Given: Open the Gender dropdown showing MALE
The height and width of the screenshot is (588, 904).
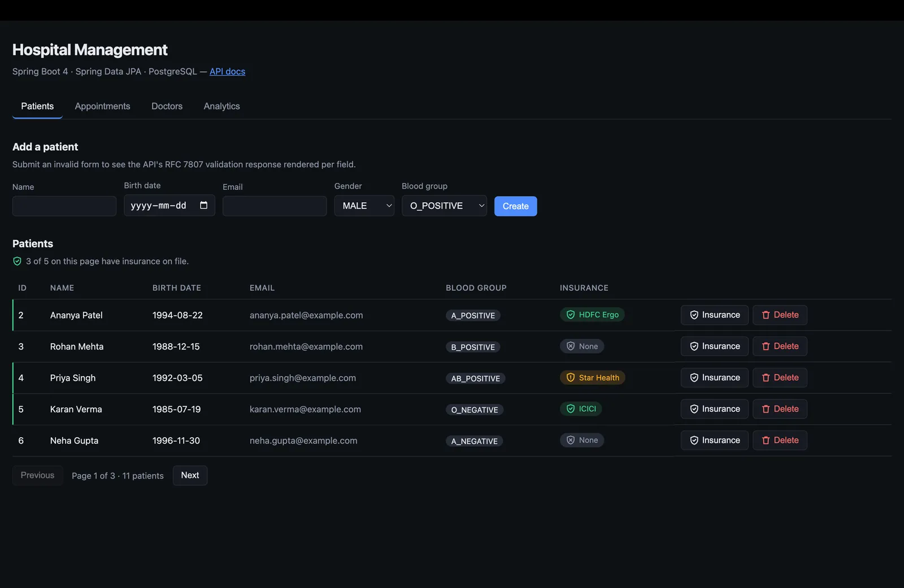Looking at the screenshot, I should coord(364,206).
